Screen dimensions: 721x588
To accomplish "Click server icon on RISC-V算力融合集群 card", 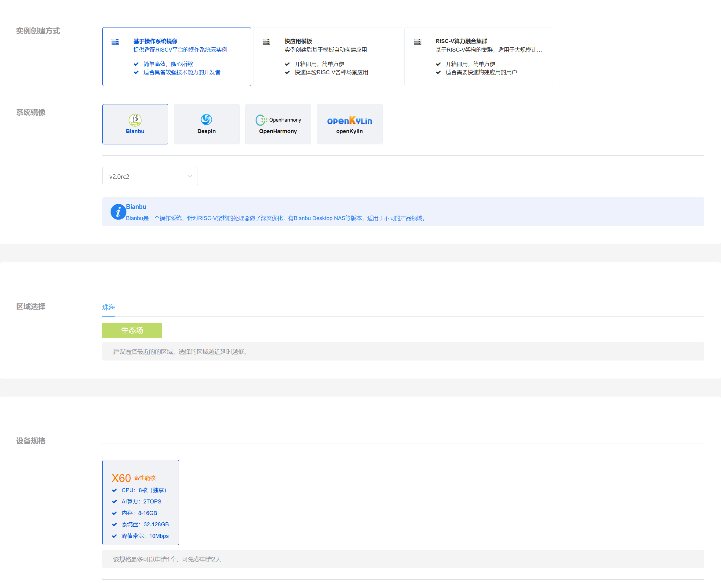I will click(417, 42).
